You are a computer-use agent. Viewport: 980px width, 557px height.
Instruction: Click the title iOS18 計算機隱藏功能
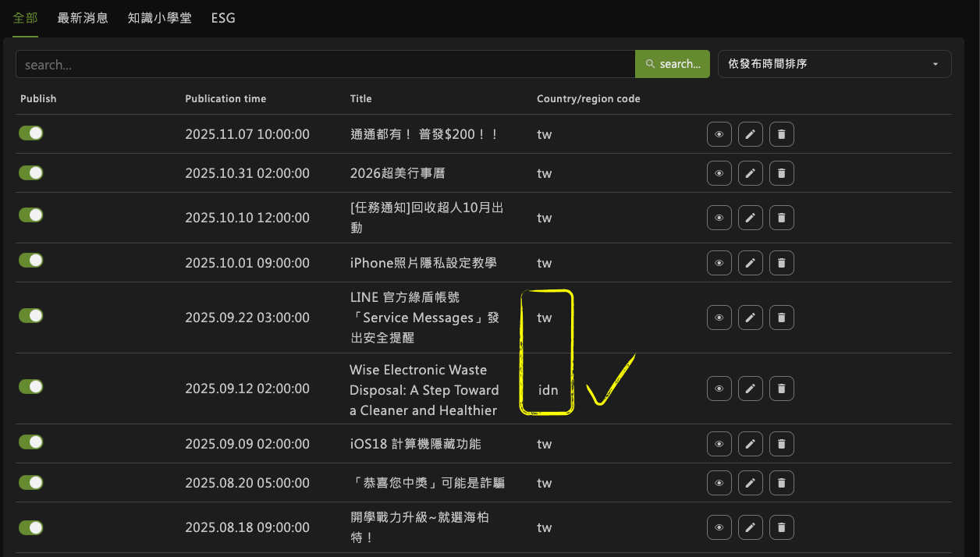pyautogui.click(x=416, y=444)
